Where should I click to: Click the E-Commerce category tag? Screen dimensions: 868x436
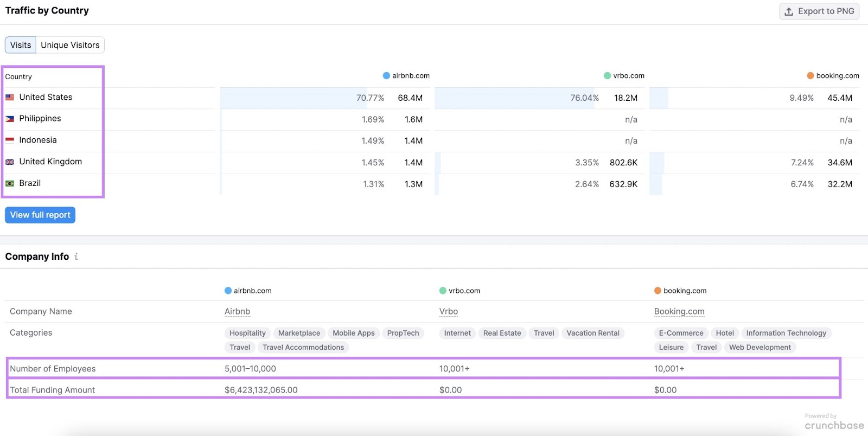click(x=681, y=333)
